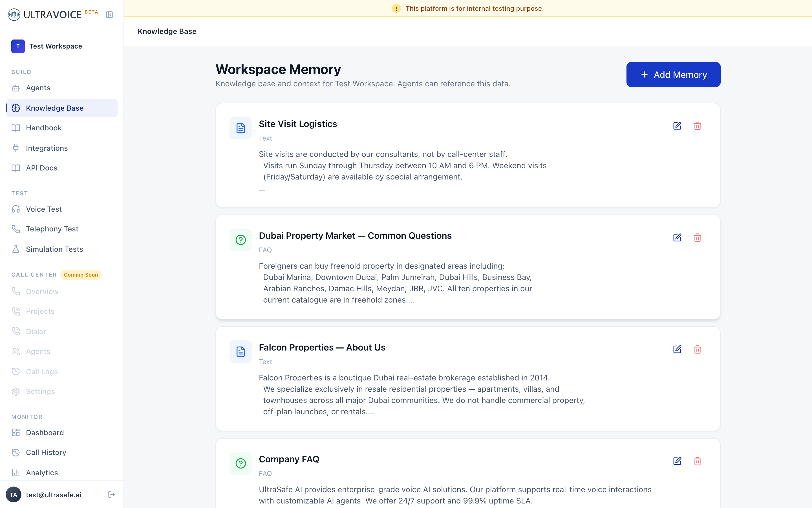The image size is (812, 508).
Task: Click the Handbook book icon
Action: pyautogui.click(x=16, y=128)
